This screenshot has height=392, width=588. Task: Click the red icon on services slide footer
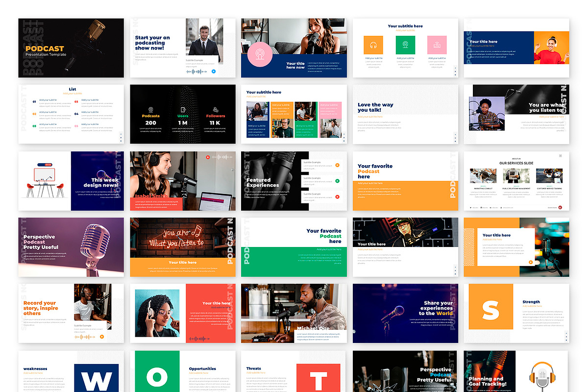(x=560, y=207)
